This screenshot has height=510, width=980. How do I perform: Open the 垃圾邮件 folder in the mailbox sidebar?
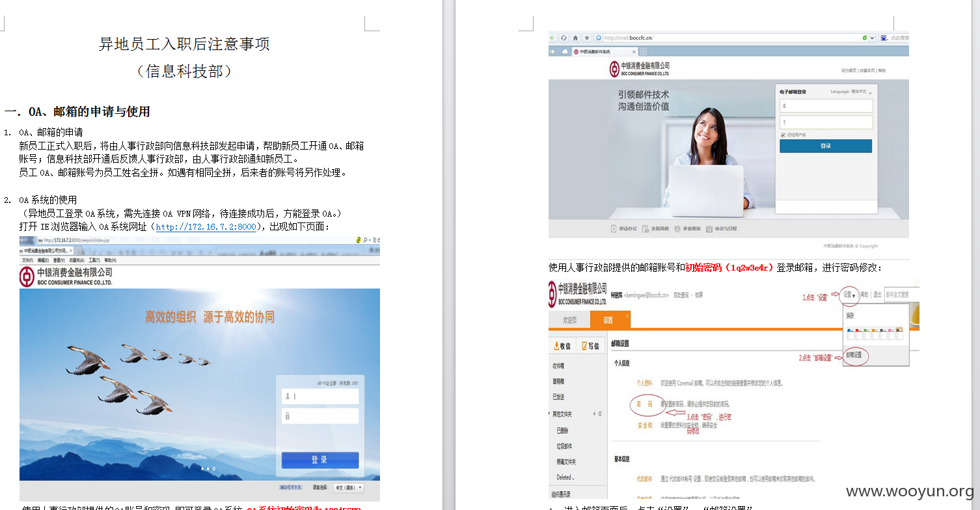pos(564,446)
